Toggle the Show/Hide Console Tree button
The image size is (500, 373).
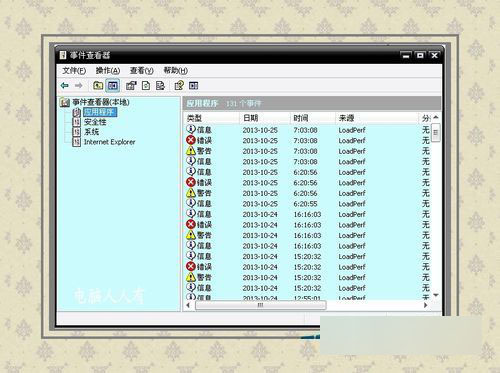[113, 86]
